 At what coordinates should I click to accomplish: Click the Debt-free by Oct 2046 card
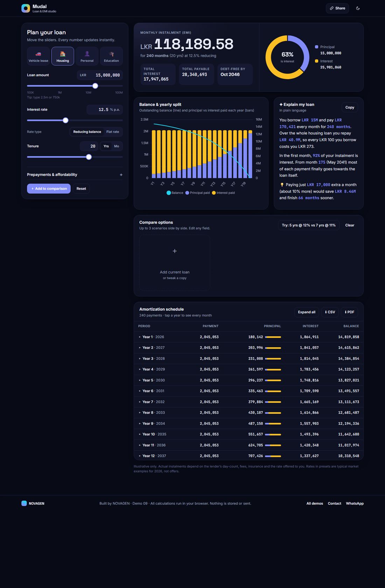235,74
